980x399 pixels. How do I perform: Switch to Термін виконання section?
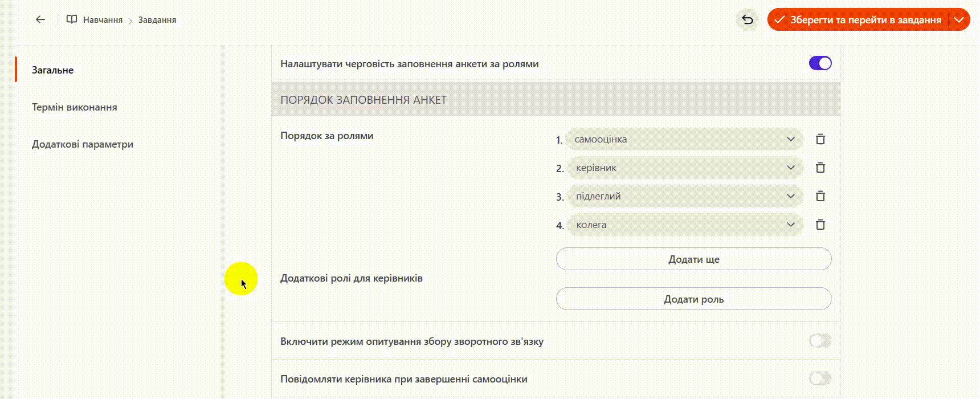pyautogui.click(x=75, y=107)
